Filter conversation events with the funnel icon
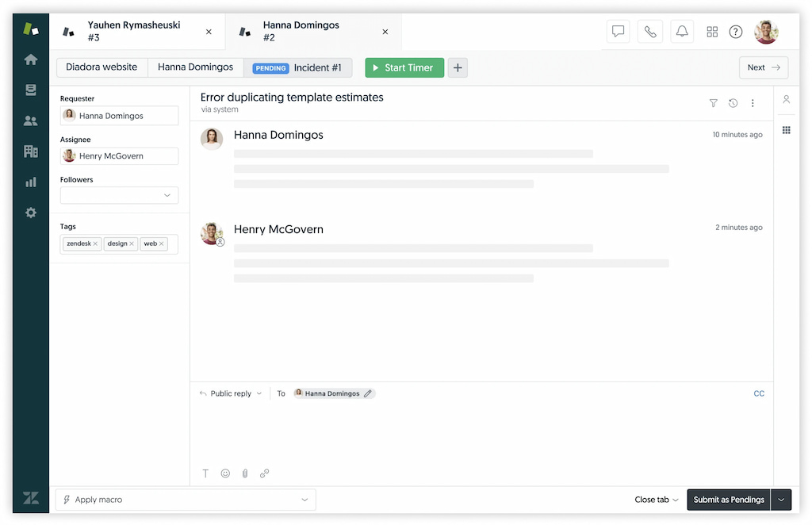 tap(713, 103)
